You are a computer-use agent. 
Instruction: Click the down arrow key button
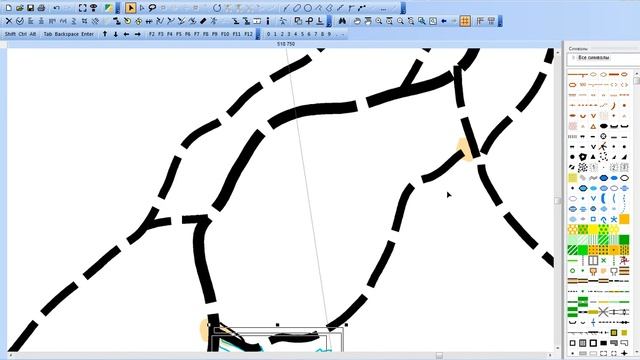[x=116, y=34]
